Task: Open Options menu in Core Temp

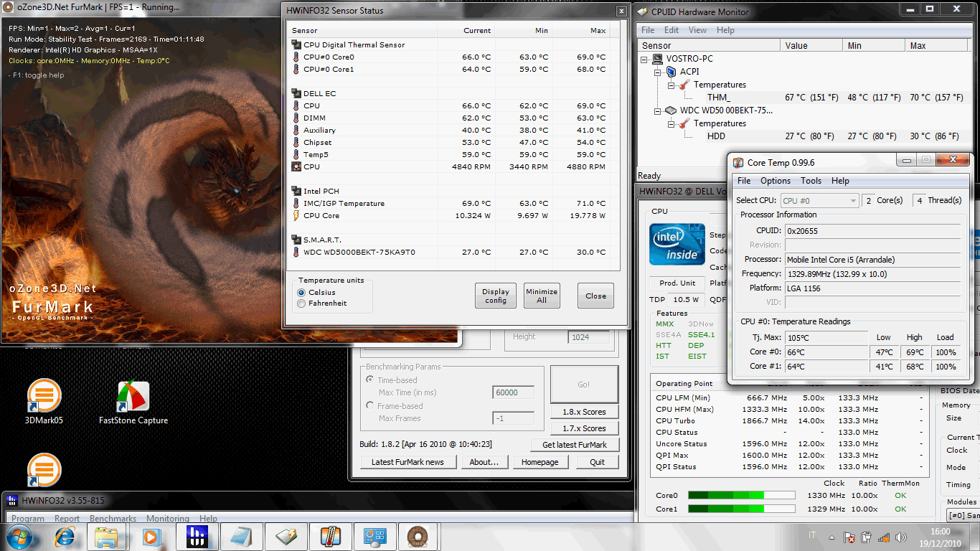Action: (x=776, y=181)
